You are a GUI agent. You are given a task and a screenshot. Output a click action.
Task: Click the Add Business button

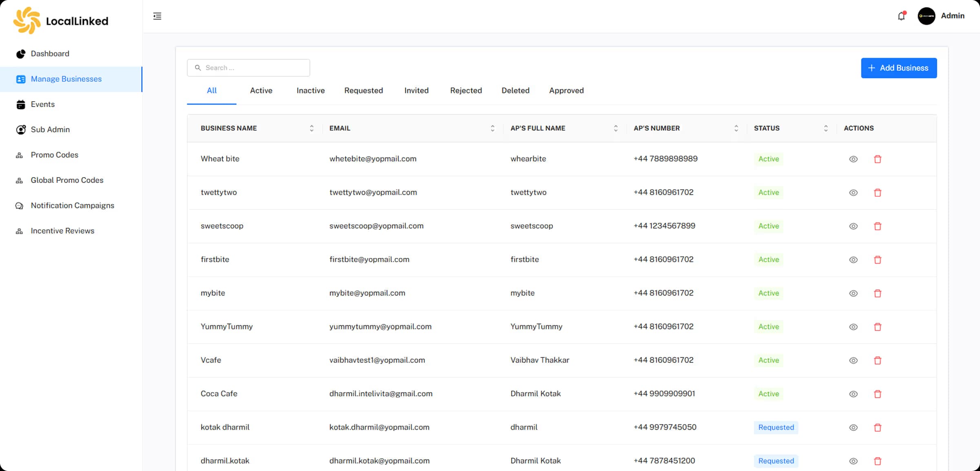click(x=899, y=68)
